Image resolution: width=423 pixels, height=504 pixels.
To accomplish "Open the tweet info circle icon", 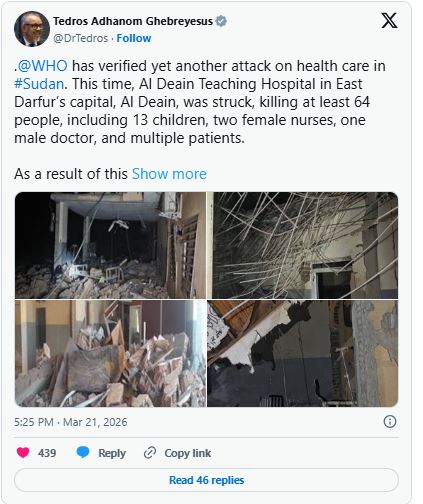I will click(x=390, y=422).
